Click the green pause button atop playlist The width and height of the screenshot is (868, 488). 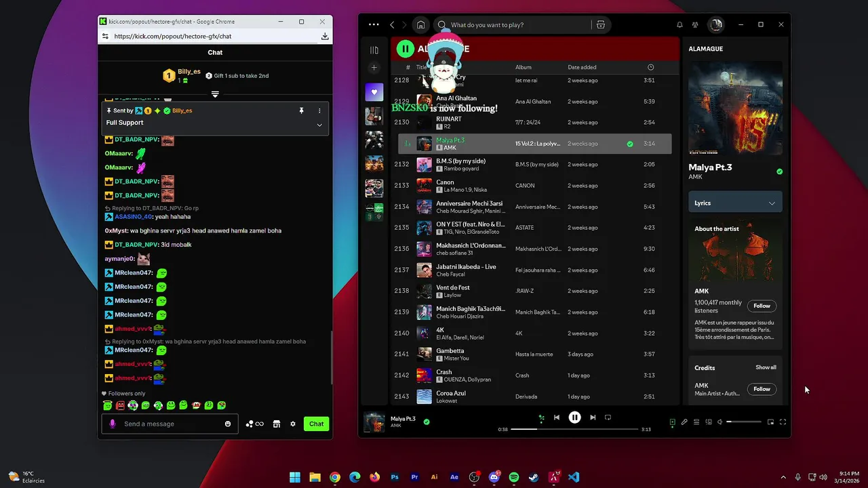405,48
